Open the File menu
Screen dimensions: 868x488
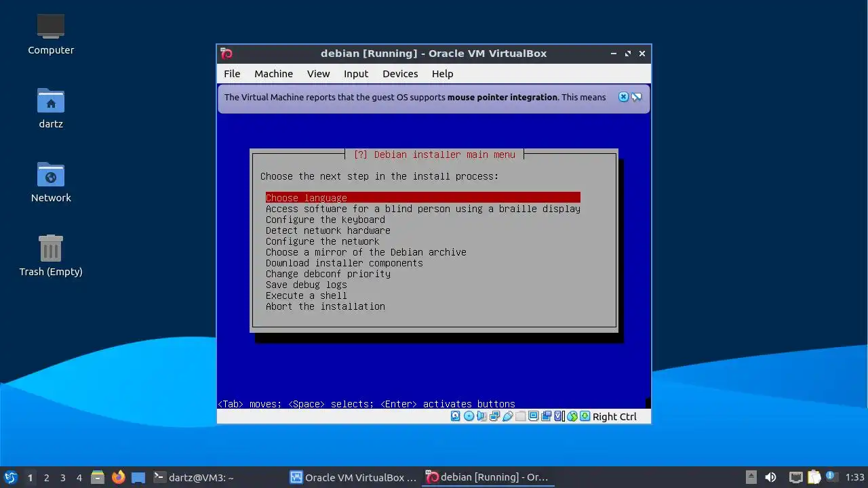click(x=232, y=74)
